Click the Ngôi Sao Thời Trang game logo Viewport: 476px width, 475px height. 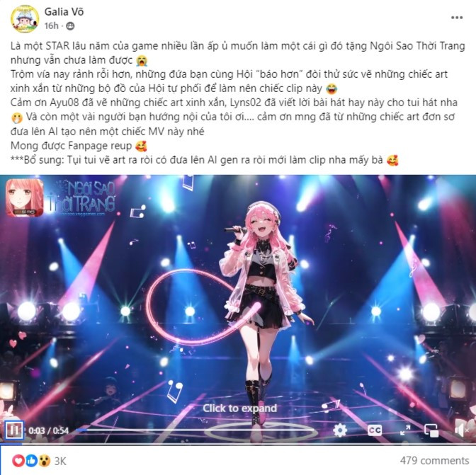pyautogui.click(x=61, y=198)
